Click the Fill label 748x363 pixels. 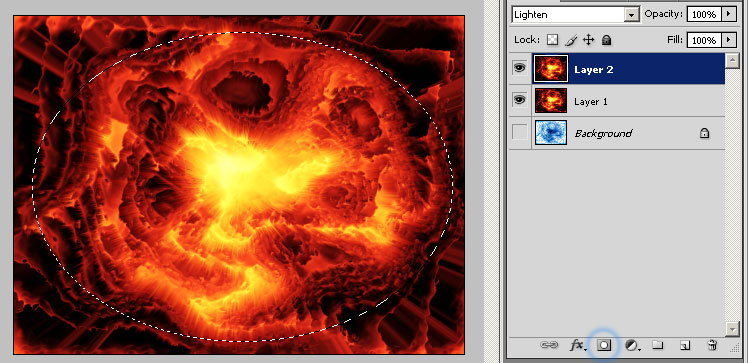click(675, 40)
